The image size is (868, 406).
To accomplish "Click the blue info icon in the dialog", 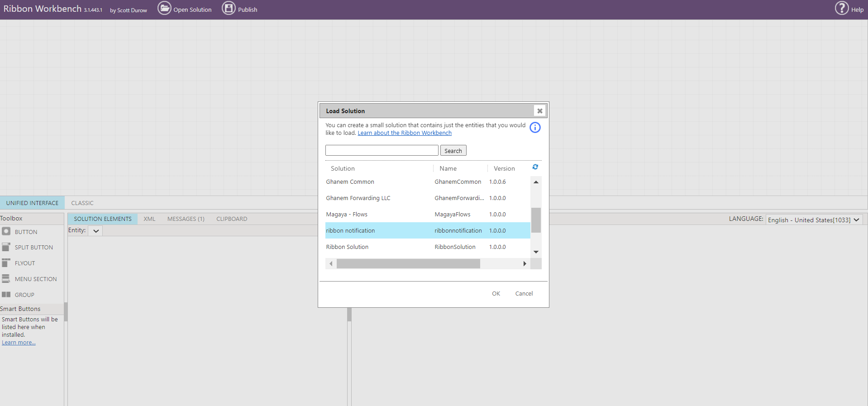I will pyautogui.click(x=535, y=128).
